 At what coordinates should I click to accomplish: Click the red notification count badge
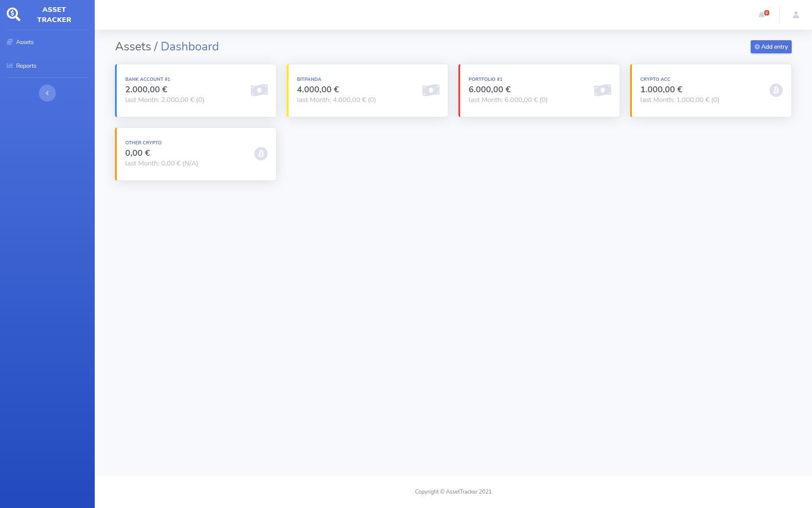click(x=767, y=13)
